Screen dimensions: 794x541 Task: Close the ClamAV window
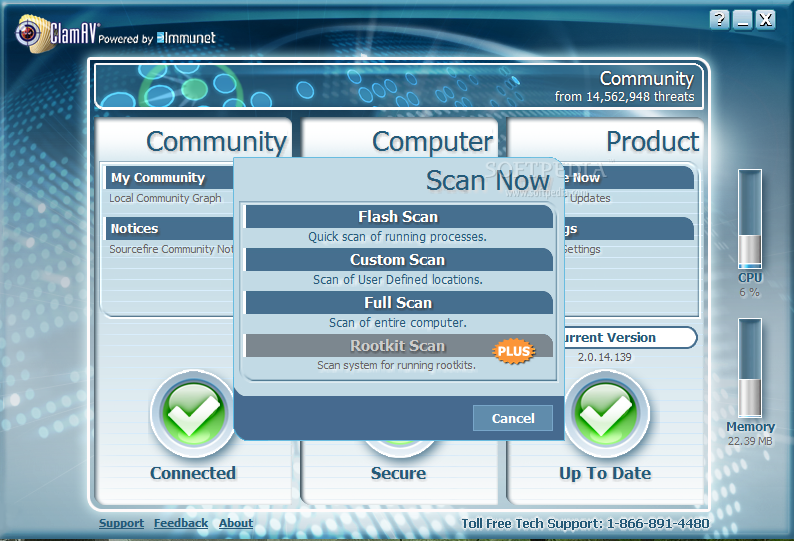pos(765,20)
